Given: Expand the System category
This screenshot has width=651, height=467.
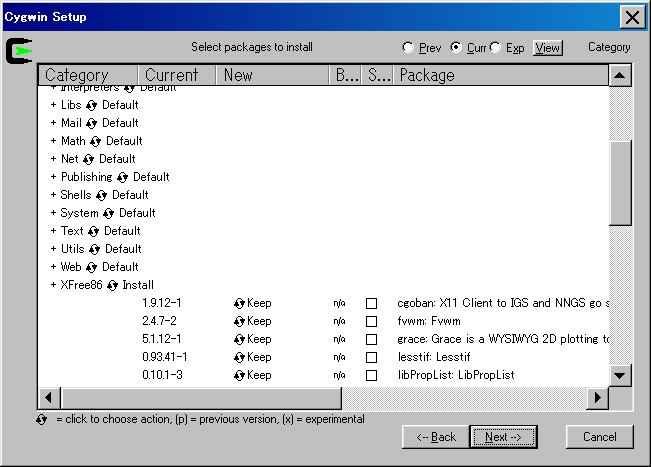Looking at the screenshot, I should coord(53,213).
